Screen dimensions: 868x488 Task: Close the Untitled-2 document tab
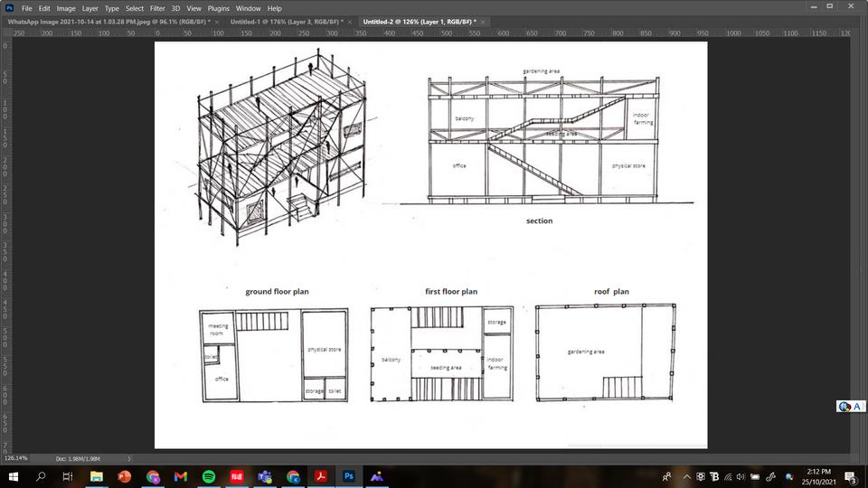coord(483,22)
